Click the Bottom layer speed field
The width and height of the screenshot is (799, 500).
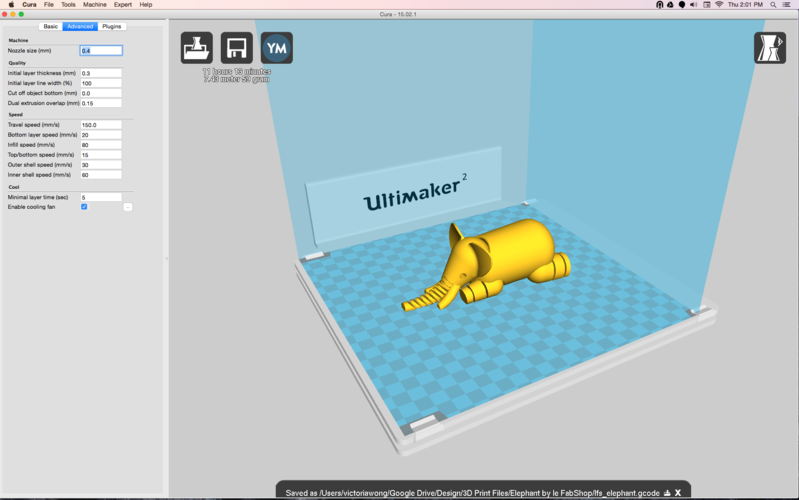[x=101, y=135]
